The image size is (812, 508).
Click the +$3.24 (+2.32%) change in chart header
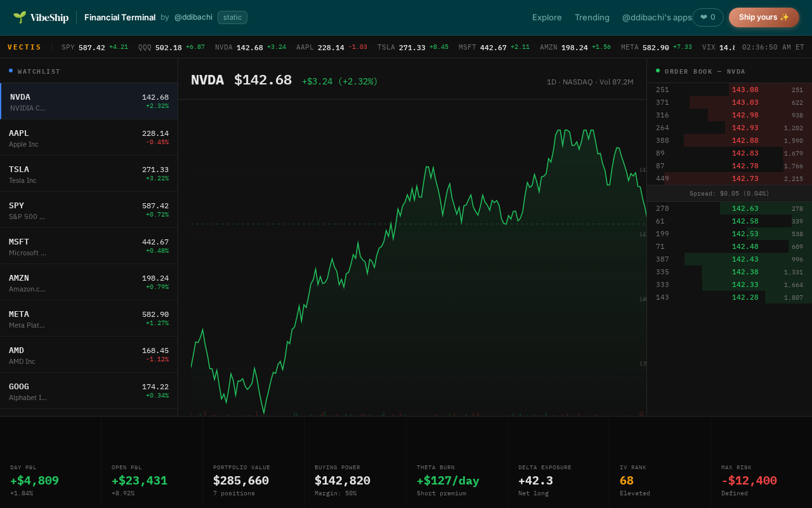[339, 81]
